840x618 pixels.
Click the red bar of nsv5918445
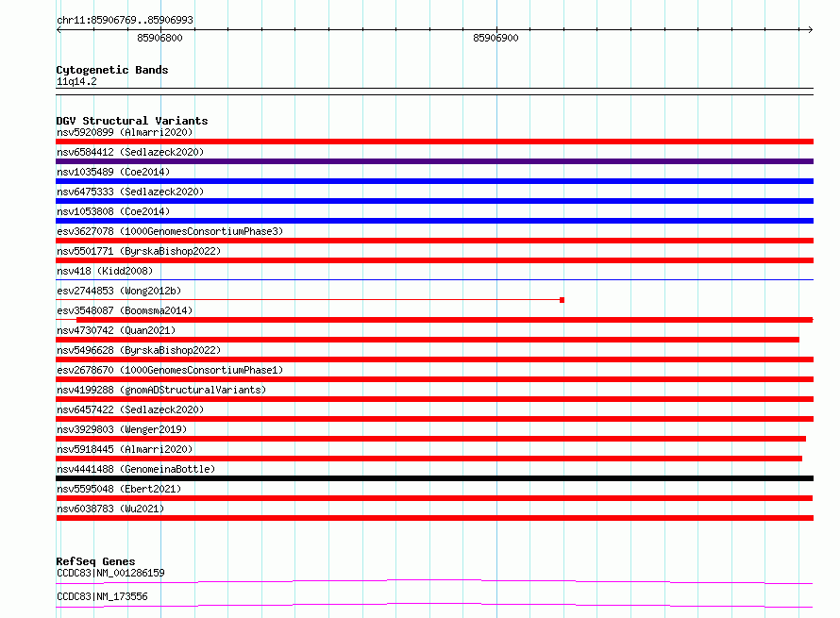(429, 459)
